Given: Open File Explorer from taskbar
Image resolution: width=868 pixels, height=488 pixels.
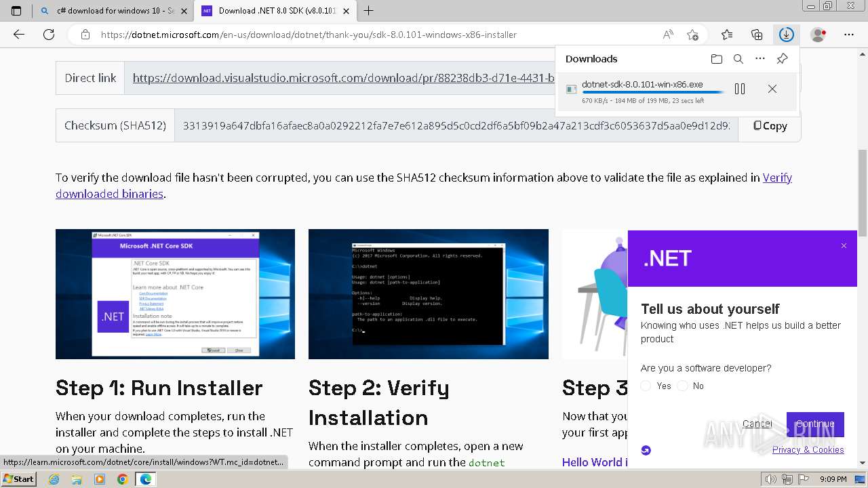Looking at the screenshot, I should pos(77,479).
